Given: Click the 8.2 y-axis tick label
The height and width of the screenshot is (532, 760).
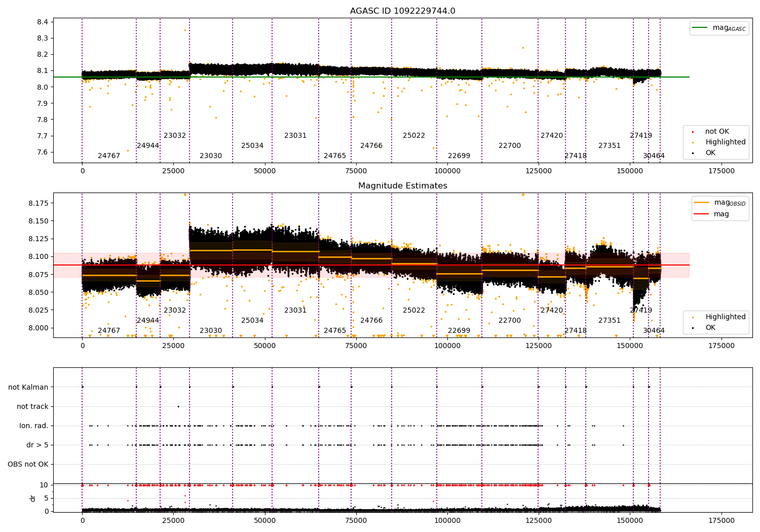Looking at the screenshot, I should coord(43,55).
